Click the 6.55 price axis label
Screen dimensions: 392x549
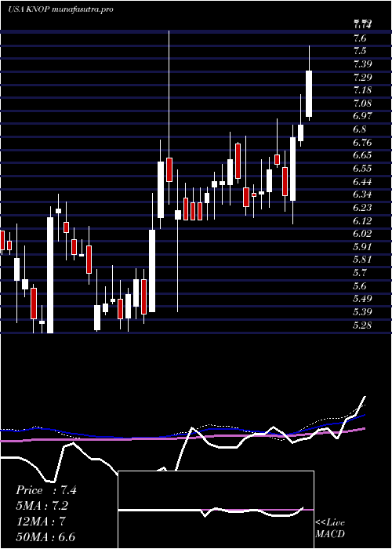362,169
